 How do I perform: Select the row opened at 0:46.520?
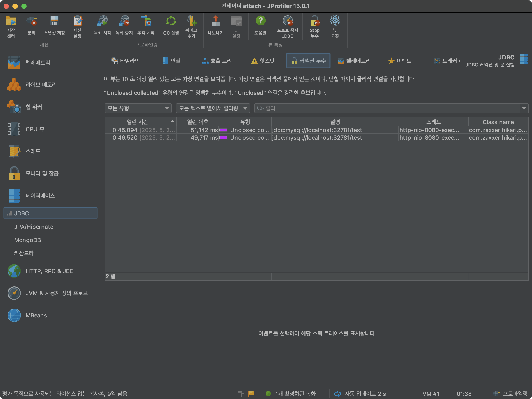pos(317,138)
